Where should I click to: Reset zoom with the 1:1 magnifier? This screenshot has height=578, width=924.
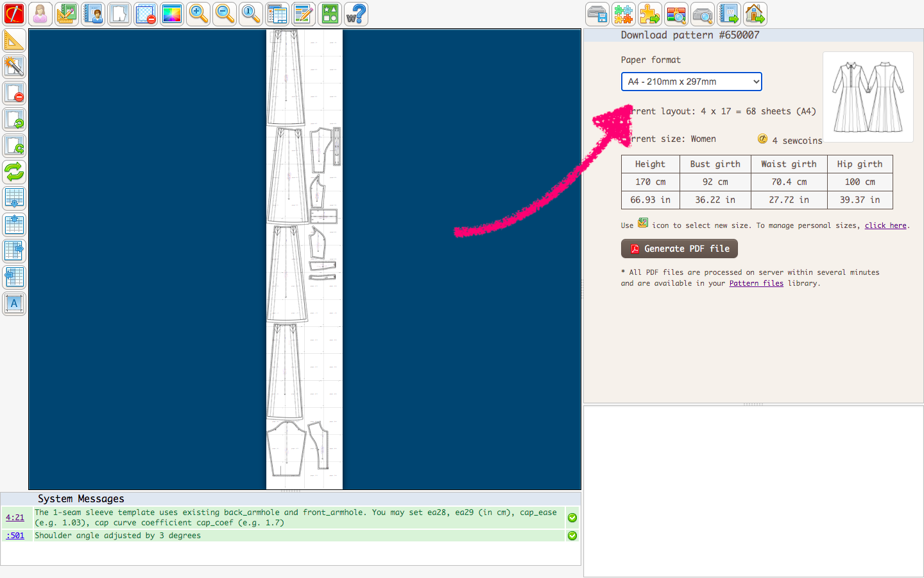[x=251, y=13]
